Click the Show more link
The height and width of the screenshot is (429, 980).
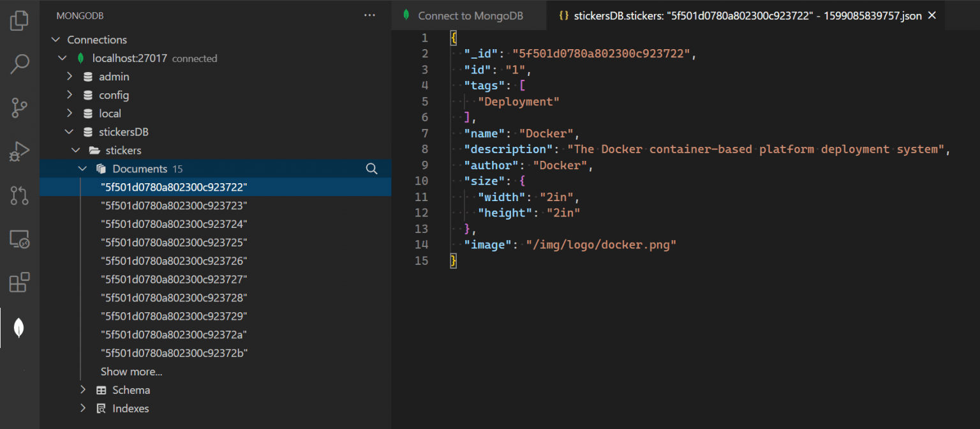131,371
